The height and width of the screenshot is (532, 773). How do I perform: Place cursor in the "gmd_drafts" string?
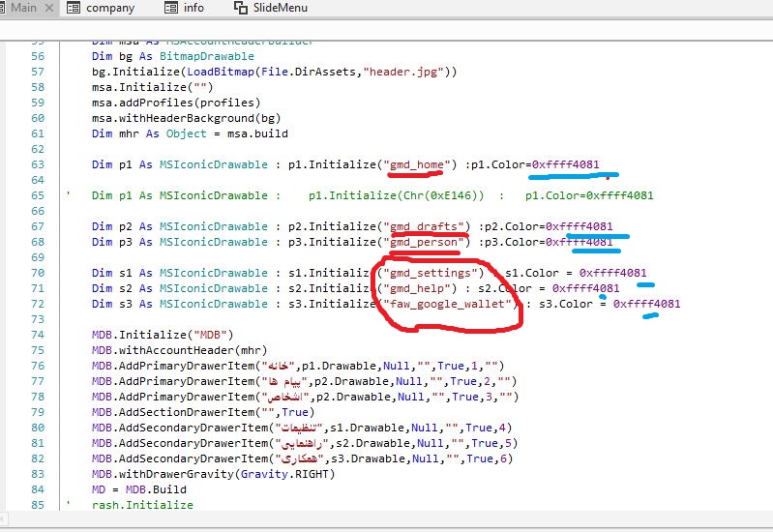425,226
